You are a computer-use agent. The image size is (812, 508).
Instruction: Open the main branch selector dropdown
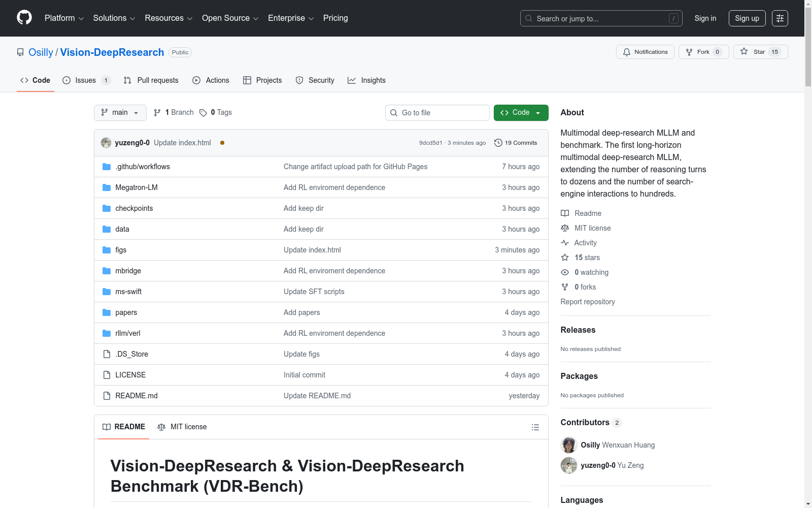coord(120,113)
